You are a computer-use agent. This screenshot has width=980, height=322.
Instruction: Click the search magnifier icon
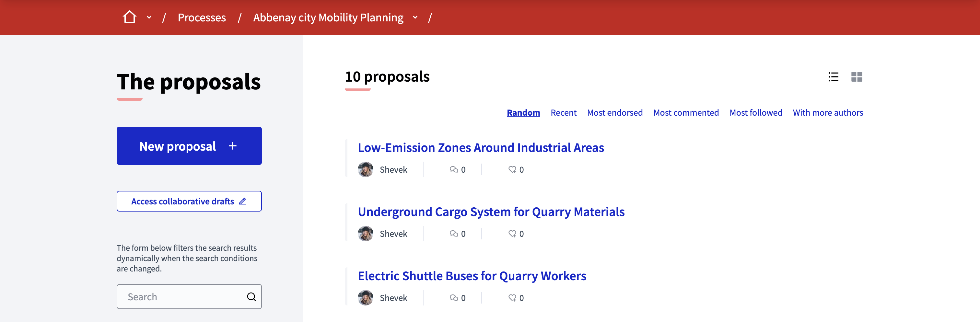[x=251, y=296]
